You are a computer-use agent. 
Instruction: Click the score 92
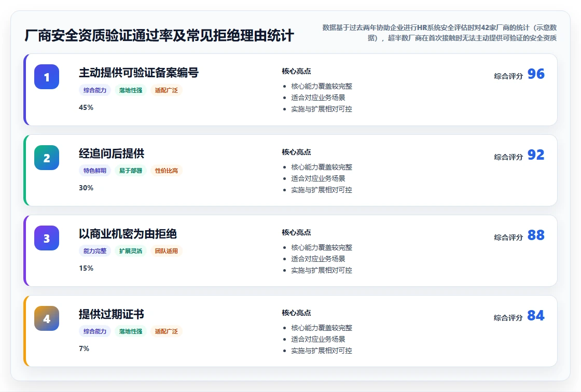point(536,155)
